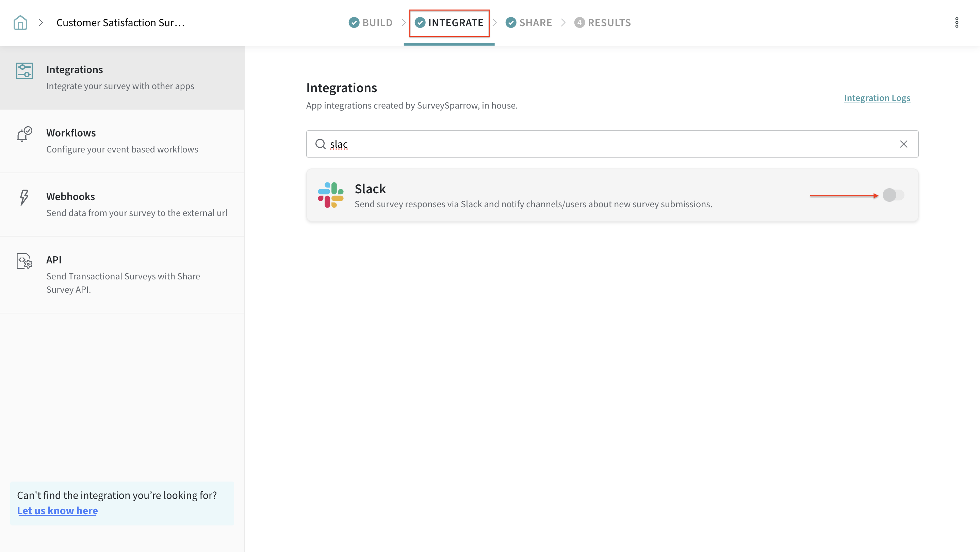
Task: Click the Integrations sliders icon in sidebar
Action: [x=24, y=71]
